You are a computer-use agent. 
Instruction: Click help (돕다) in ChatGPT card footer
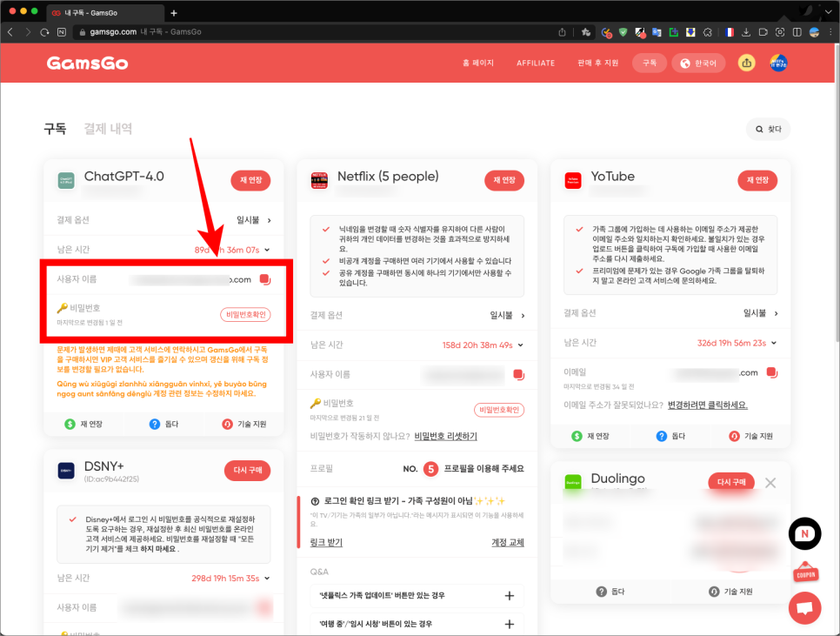click(164, 424)
